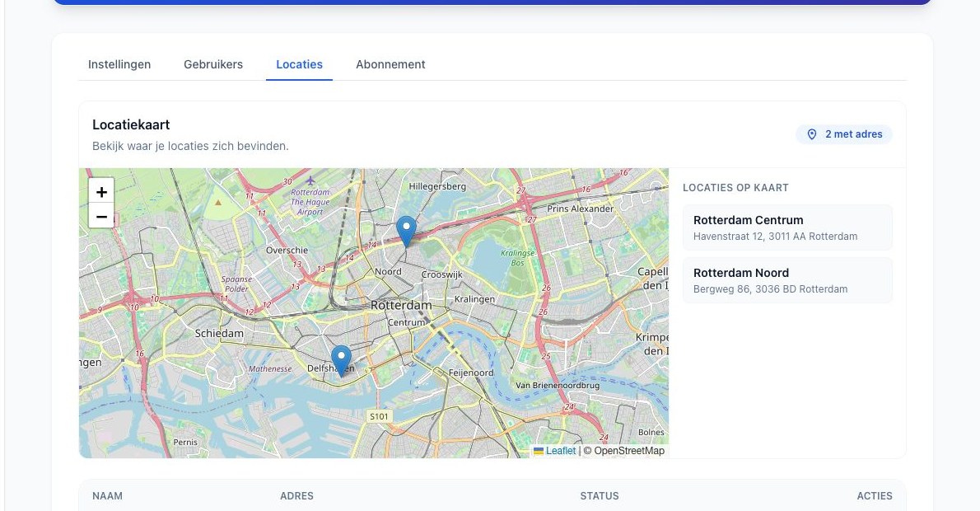Click the '2 met adres' badge
The image size is (980, 511).
pyautogui.click(x=844, y=134)
